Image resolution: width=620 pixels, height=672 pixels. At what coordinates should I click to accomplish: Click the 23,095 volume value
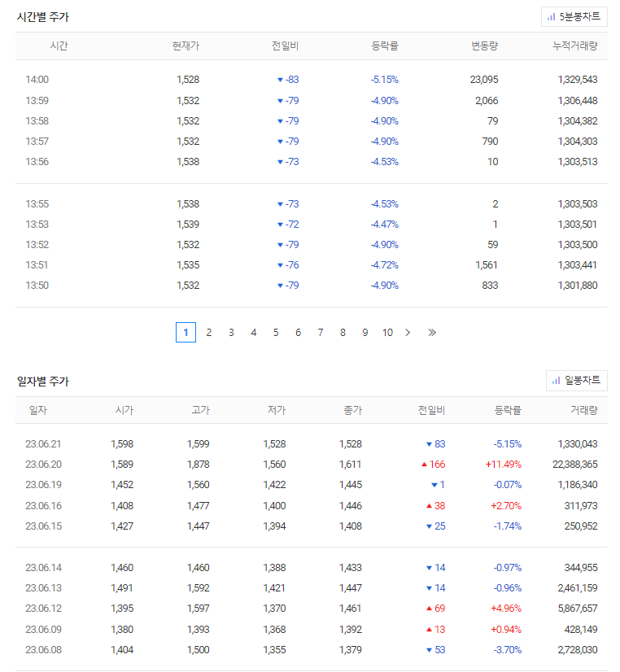click(x=484, y=80)
